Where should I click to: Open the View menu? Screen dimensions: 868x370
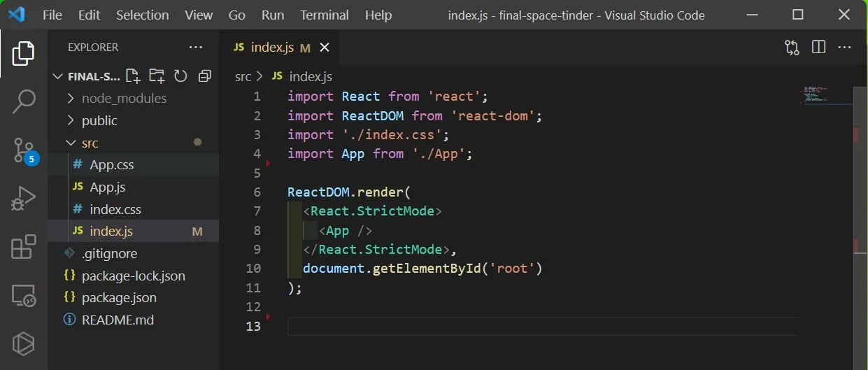point(199,15)
